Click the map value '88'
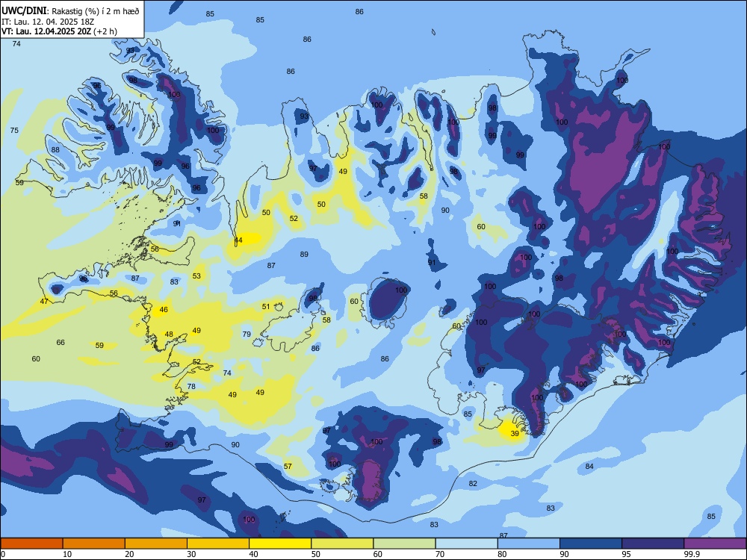Image resolution: width=747 pixels, height=560 pixels. click(x=55, y=149)
